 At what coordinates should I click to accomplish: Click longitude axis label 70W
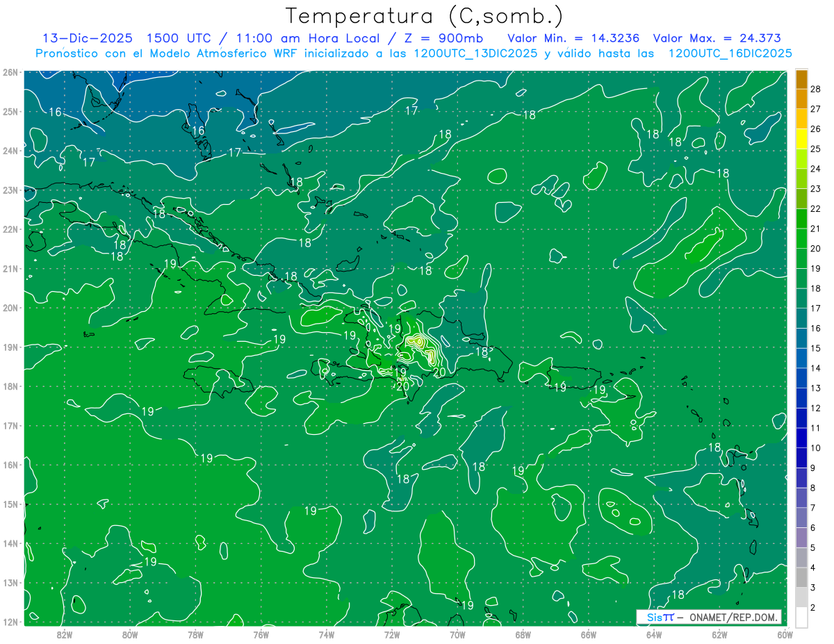coord(457,634)
